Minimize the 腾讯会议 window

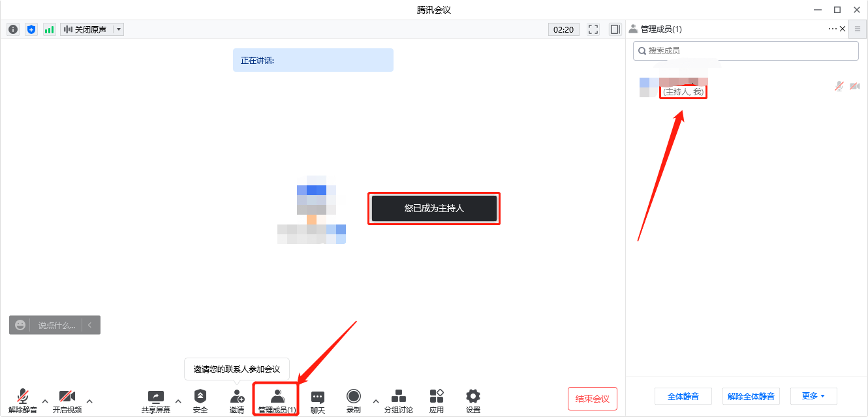(818, 10)
